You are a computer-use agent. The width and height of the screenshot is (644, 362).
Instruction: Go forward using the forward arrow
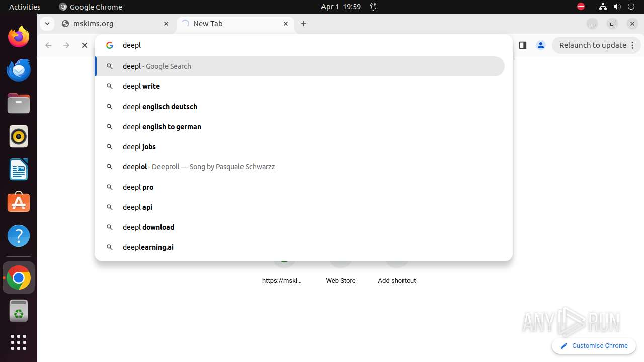click(66, 45)
